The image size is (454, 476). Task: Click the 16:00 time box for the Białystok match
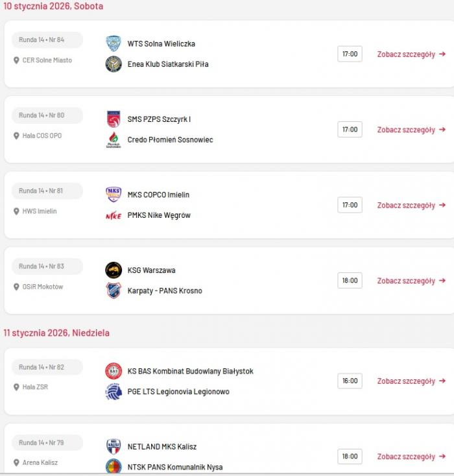[350, 381]
